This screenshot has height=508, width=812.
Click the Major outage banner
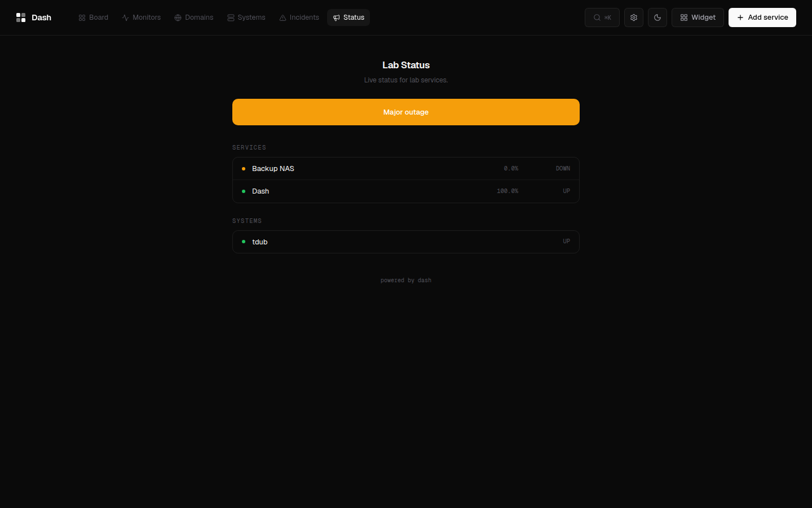pyautogui.click(x=406, y=112)
